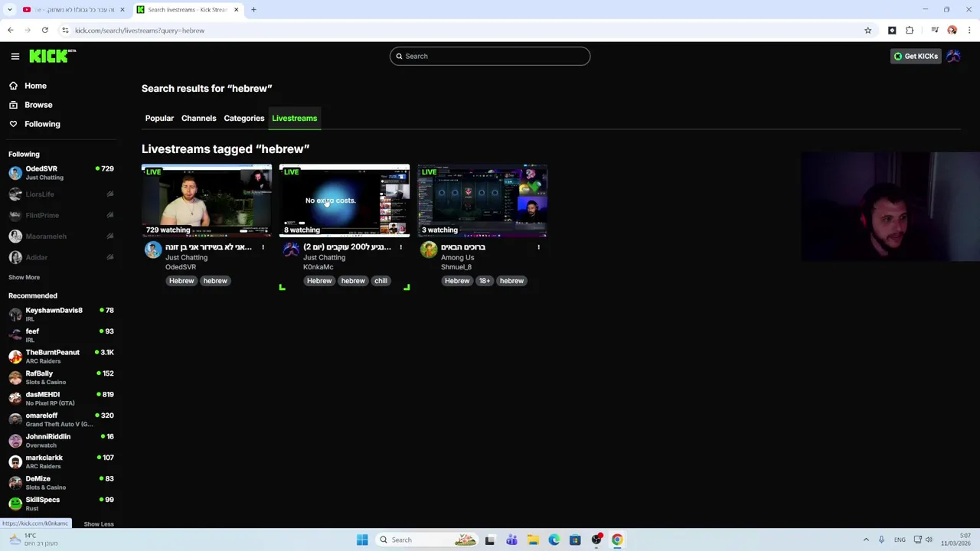Open Maorameleh in Following list

click(x=61, y=236)
